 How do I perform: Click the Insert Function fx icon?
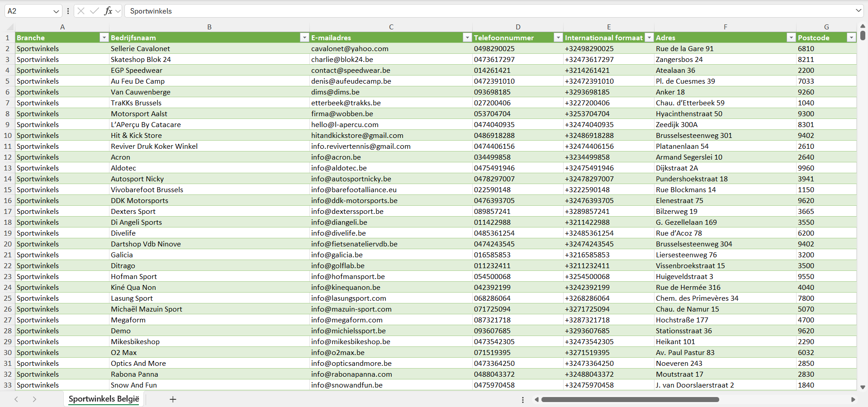[x=108, y=11]
